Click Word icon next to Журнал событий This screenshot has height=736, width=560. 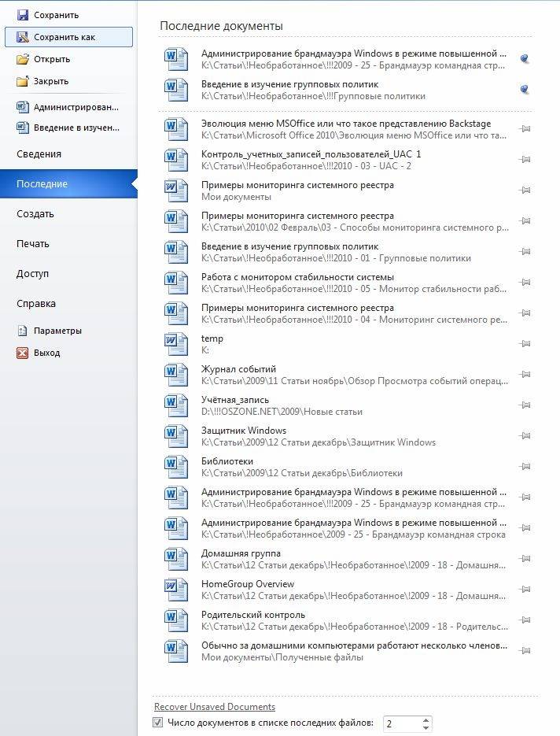tap(176, 375)
